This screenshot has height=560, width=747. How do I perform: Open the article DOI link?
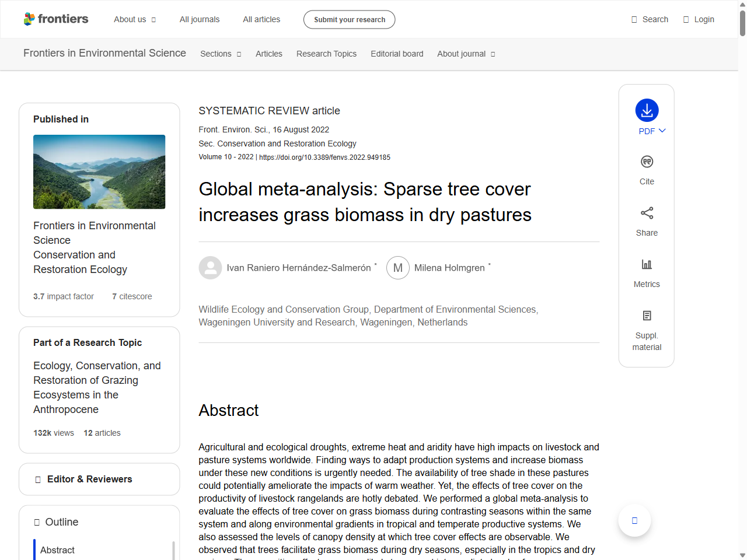(x=325, y=157)
